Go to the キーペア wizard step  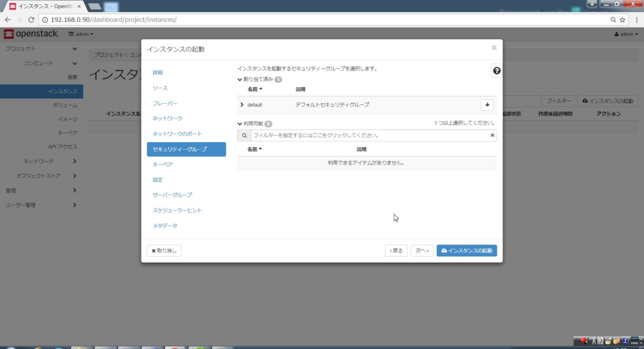click(163, 165)
